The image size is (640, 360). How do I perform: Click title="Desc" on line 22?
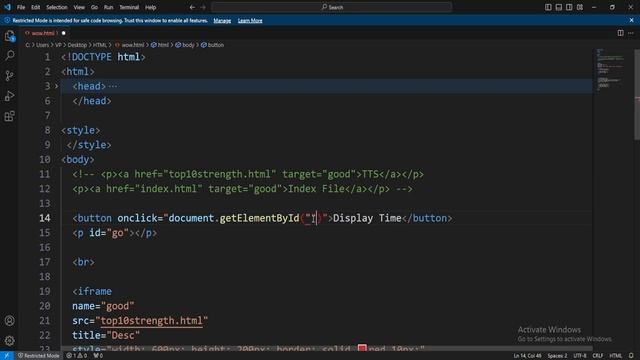pyautogui.click(x=106, y=336)
